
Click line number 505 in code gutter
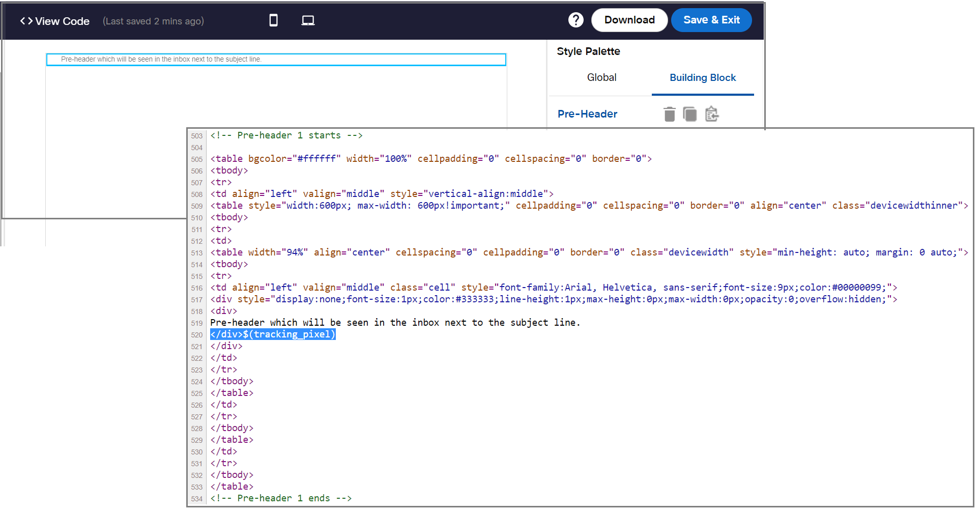tap(197, 159)
